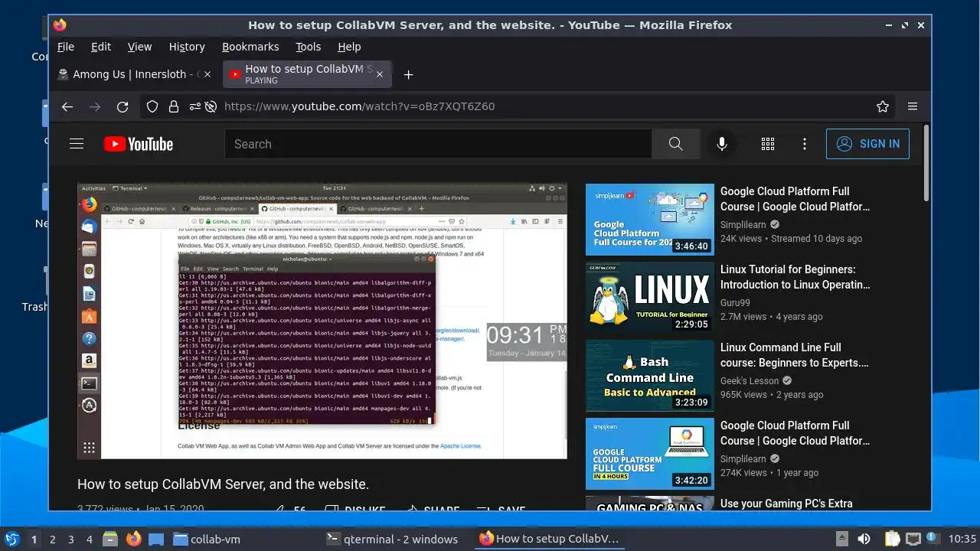
Task: Switch to workspace 3 in taskbar
Action: click(71, 539)
